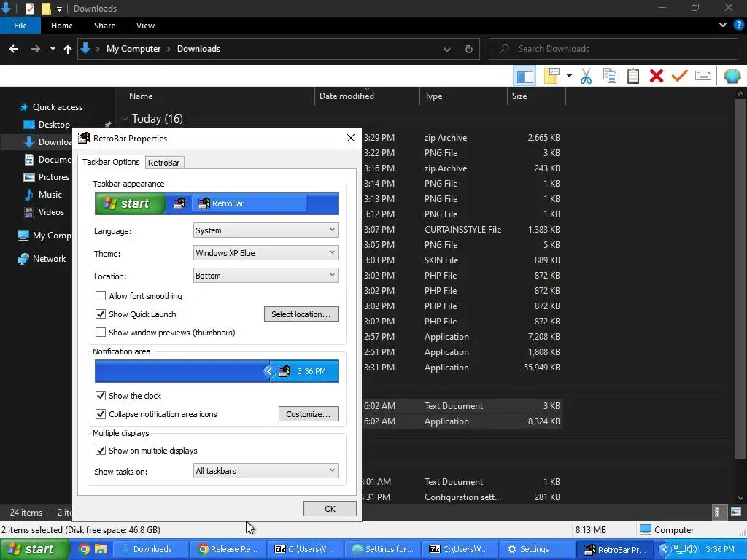Image resolution: width=747 pixels, height=560 pixels.
Task: Toggle the navigation pane layout icon
Action: (525, 76)
